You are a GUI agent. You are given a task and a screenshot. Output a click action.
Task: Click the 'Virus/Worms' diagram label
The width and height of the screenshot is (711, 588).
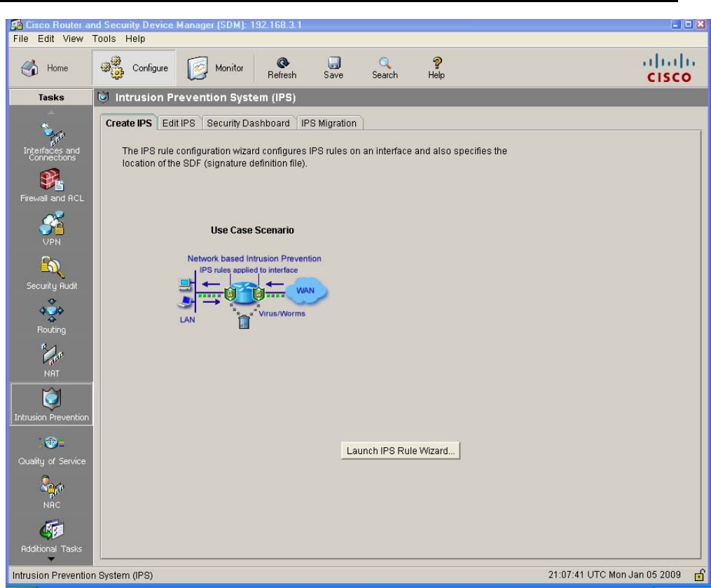click(282, 313)
